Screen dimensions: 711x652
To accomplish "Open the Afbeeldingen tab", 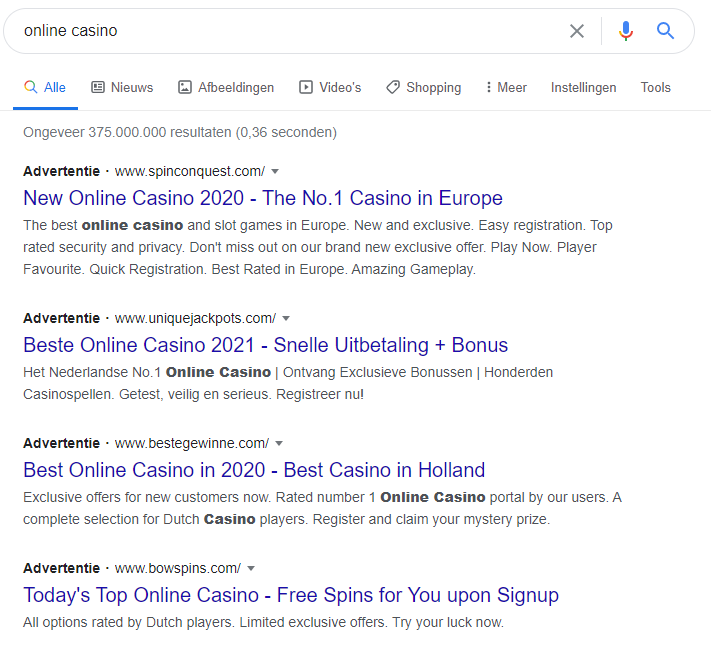I will pyautogui.click(x=226, y=88).
